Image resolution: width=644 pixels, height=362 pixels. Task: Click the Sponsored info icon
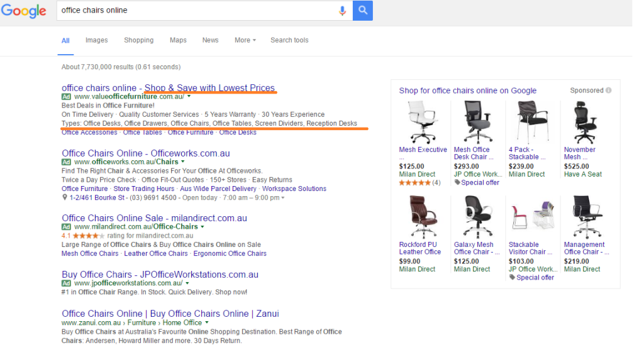coord(608,90)
